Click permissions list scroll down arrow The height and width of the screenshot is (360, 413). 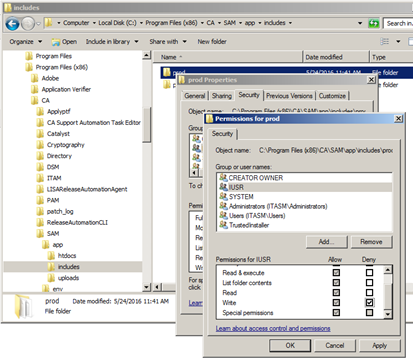pyautogui.click(x=388, y=314)
